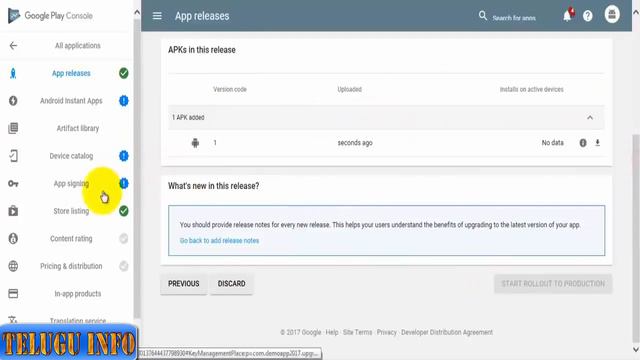Follow Go back to add release notes link
The width and height of the screenshot is (640, 360).
[219, 241]
